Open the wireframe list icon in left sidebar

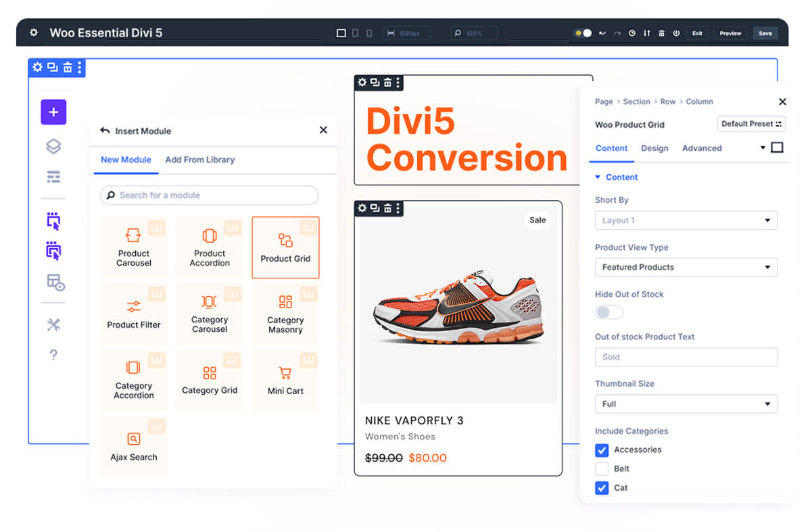click(53, 177)
